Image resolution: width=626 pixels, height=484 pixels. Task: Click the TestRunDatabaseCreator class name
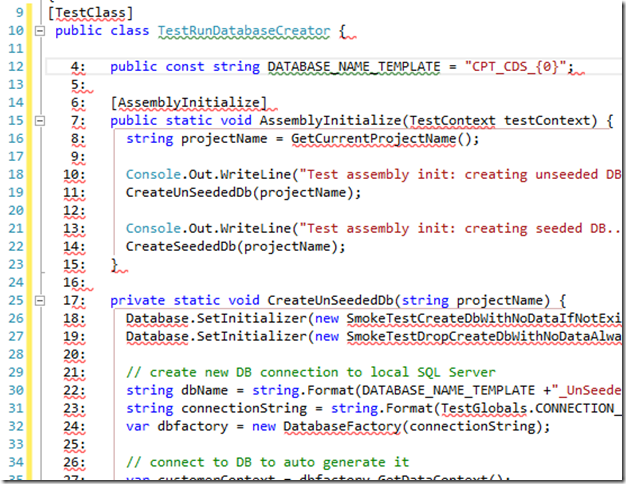pyautogui.click(x=244, y=31)
